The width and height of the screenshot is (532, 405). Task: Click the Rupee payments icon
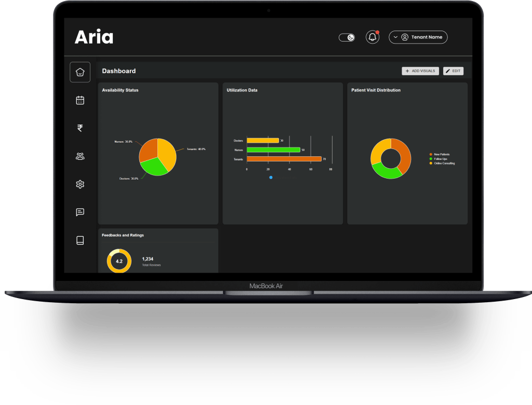tap(80, 128)
